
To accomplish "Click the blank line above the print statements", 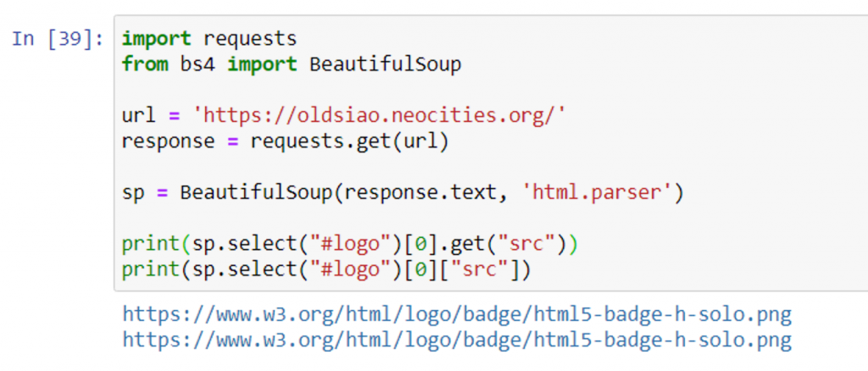I will [339, 218].
